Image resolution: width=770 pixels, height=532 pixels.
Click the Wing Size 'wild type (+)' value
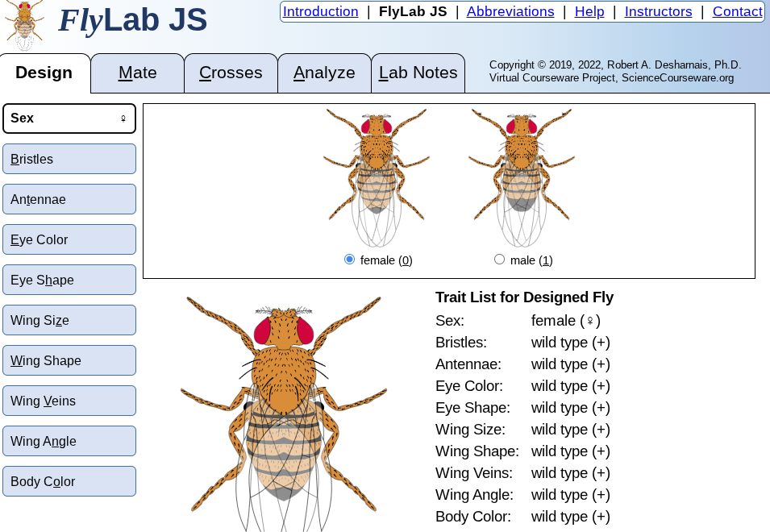click(571, 430)
